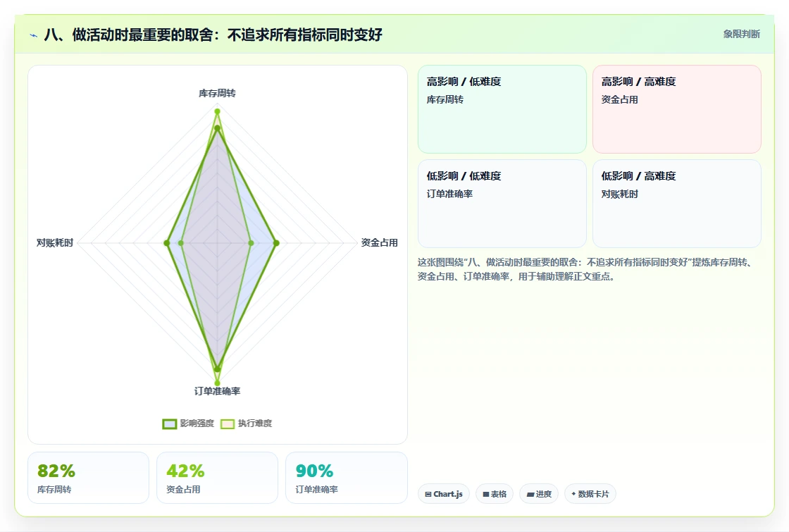
Task: Click the 42% 资金占用 stat card
Action: coord(218,478)
